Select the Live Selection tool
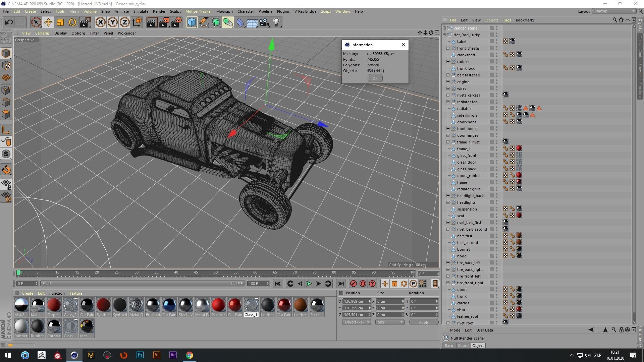This screenshot has width=644, height=362. coord(36,22)
